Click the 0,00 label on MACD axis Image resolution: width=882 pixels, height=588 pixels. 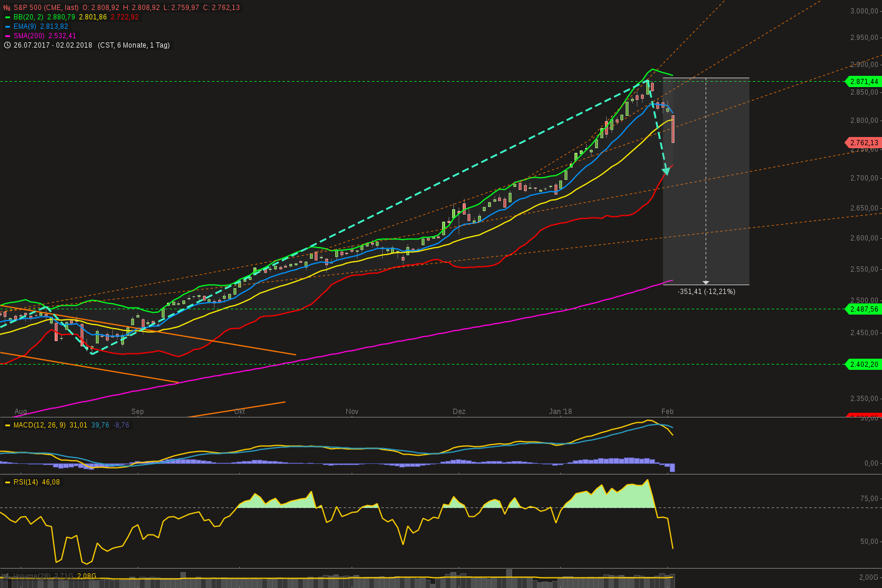tap(871, 463)
